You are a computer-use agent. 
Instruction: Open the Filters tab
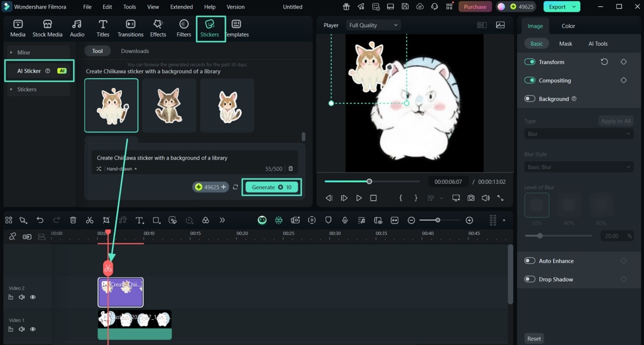[184, 29]
